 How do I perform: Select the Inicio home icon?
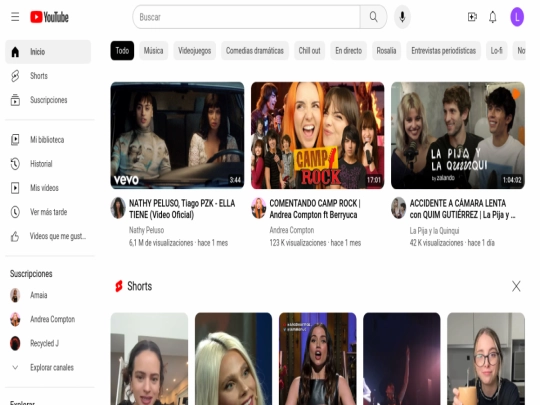[x=15, y=52]
